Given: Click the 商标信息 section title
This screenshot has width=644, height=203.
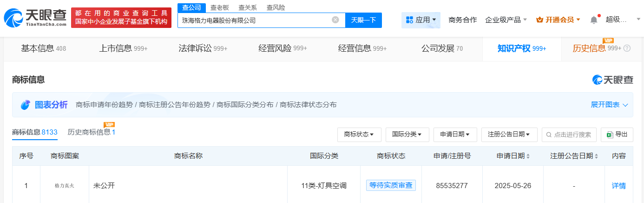Looking at the screenshot, I should 28,80.
